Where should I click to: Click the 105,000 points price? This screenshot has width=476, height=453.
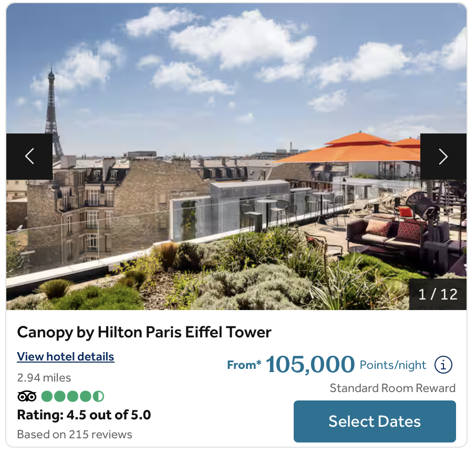(x=311, y=364)
